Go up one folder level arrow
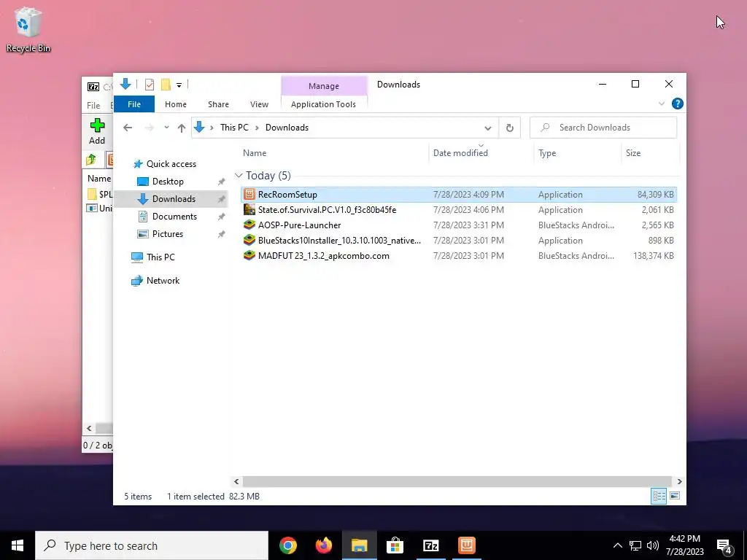The width and height of the screenshot is (747, 560). [181, 128]
